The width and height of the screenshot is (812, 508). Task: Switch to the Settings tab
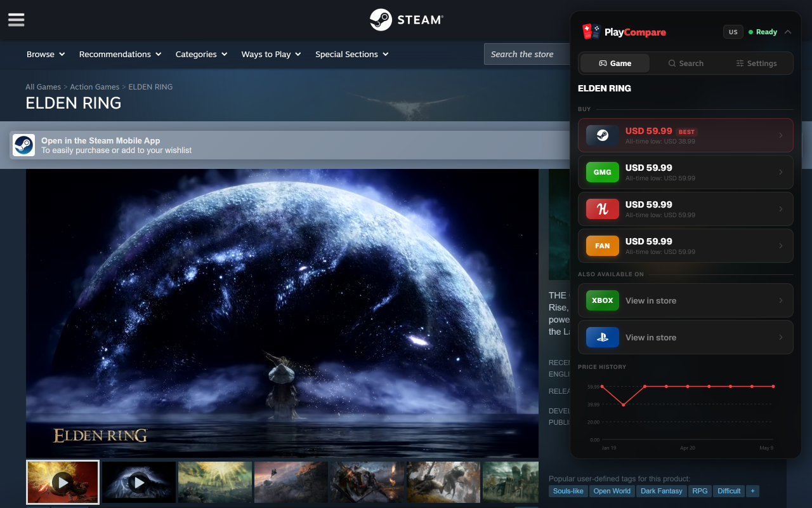pyautogui.click(x=756, y=63)
